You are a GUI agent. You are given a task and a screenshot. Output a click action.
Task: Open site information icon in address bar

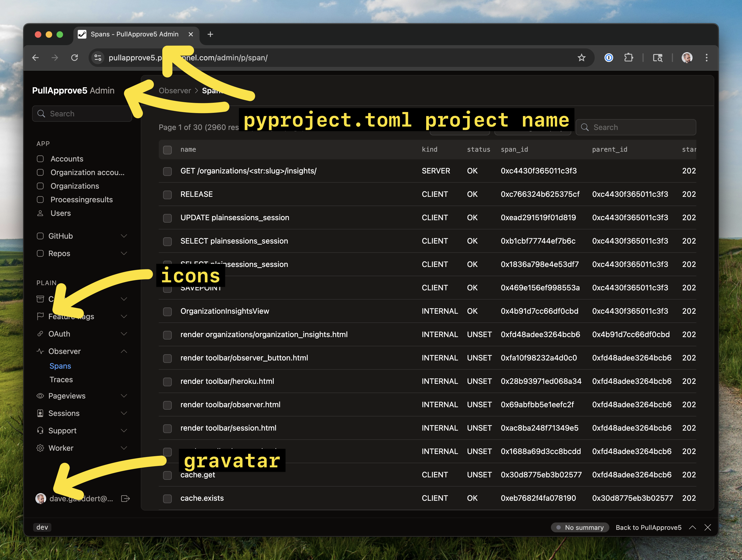(x=98, y=58)
